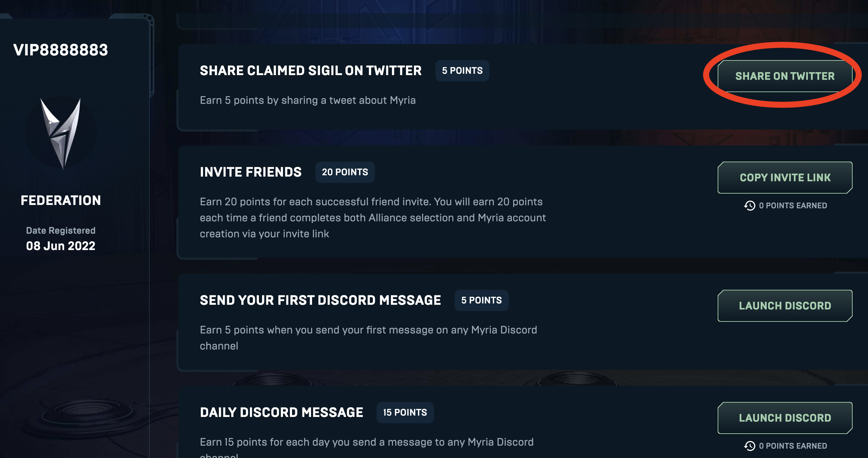This screenshot has height=458, width=868.
Task: Launch Discord for daily message task
Action: point(785,418)
